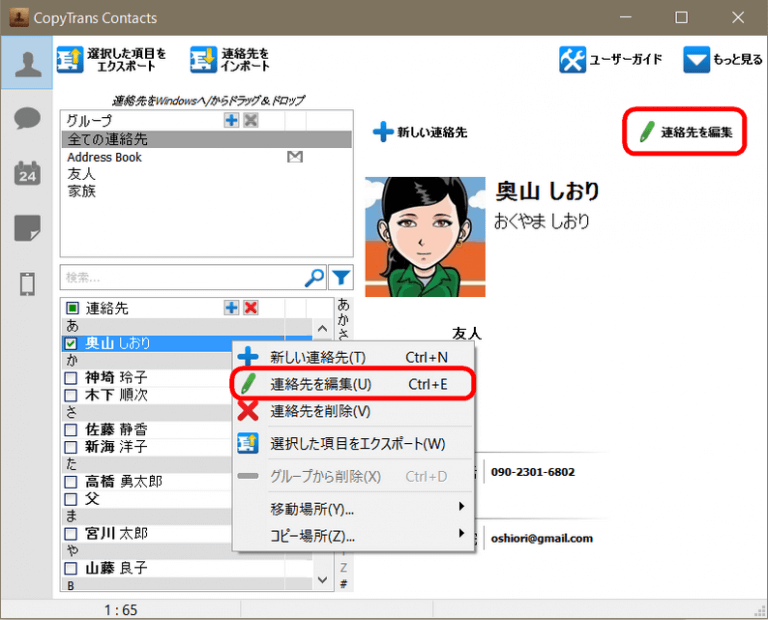Click the Gmail icon beside Address Book
This screenshot has width=768, height=620.
click(x=295, y=157)
